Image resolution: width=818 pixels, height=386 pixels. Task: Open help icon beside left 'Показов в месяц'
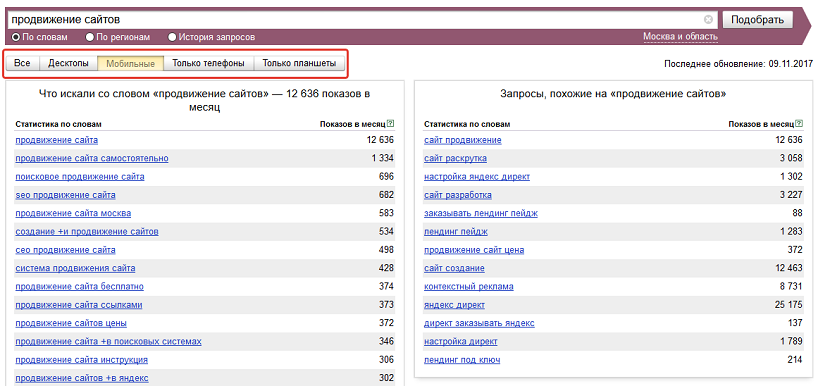pyautogui.click(x=391, y=124)
